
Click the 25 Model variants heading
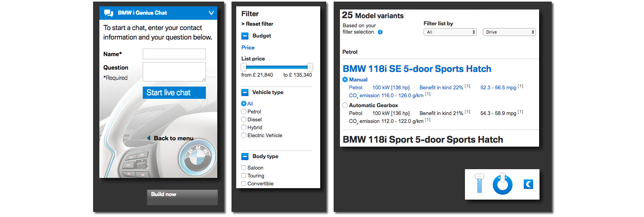(373, 15)
